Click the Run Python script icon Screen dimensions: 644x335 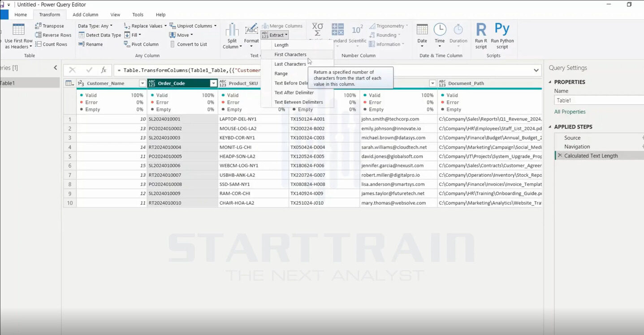tap(502, 30)
